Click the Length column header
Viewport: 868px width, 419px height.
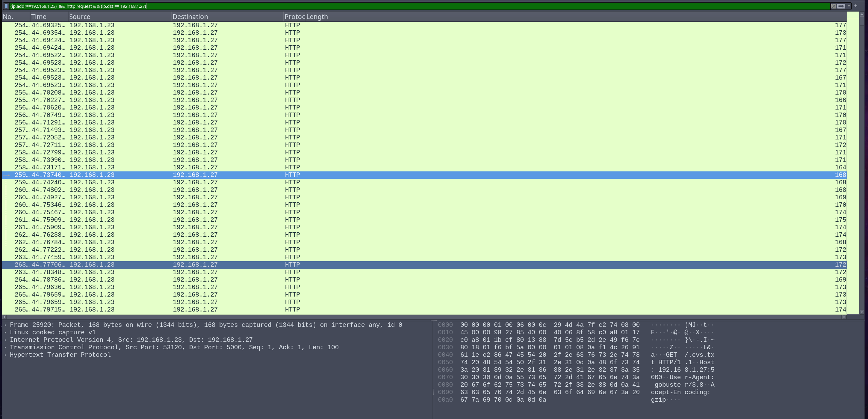pyautogui.click(x=317, y=17)
